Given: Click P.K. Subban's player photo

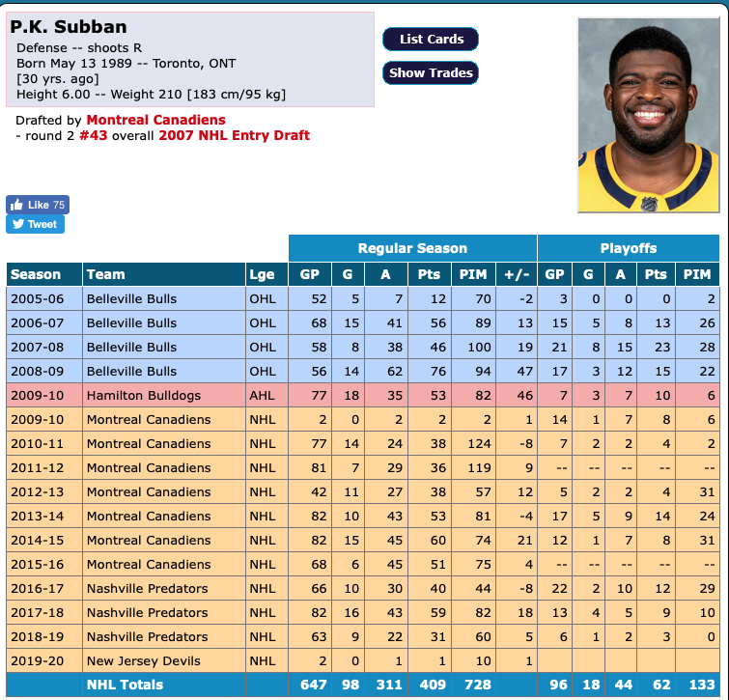Looking at the screenshot, I should (649, 115).
